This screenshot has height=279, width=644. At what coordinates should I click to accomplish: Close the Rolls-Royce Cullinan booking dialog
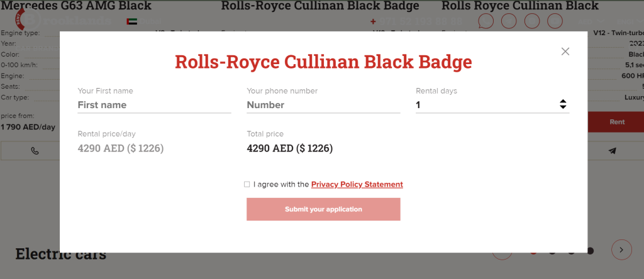click(565, 52)
